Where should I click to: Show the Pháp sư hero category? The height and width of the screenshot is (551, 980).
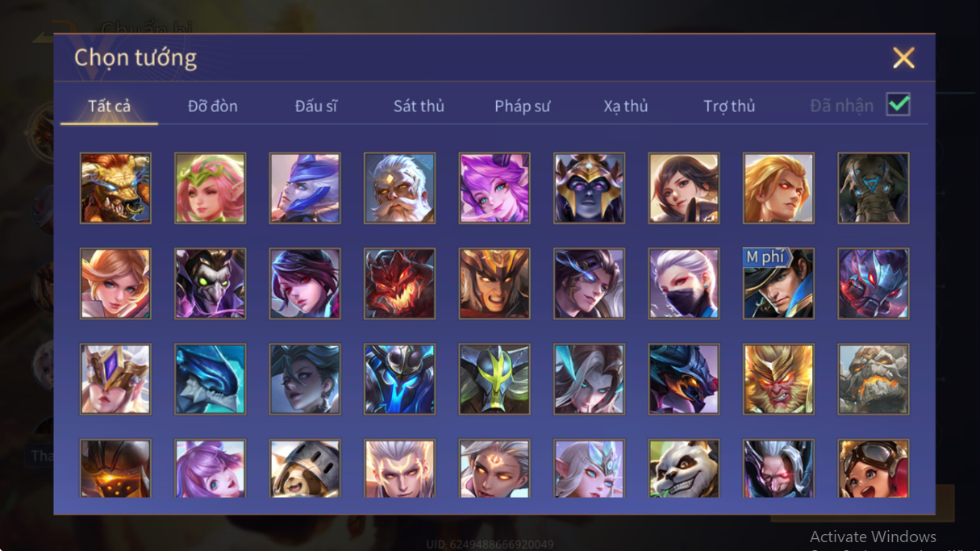[523, 106]
